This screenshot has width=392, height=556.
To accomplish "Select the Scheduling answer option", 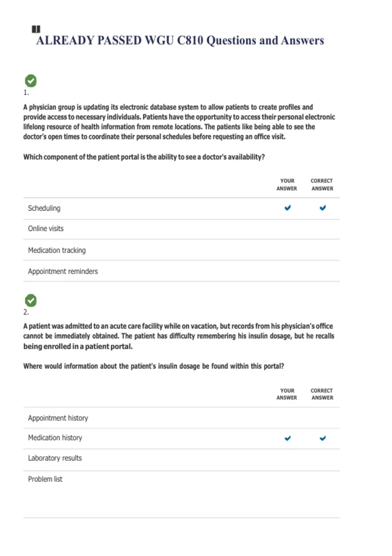I will (x=44, y=208).
